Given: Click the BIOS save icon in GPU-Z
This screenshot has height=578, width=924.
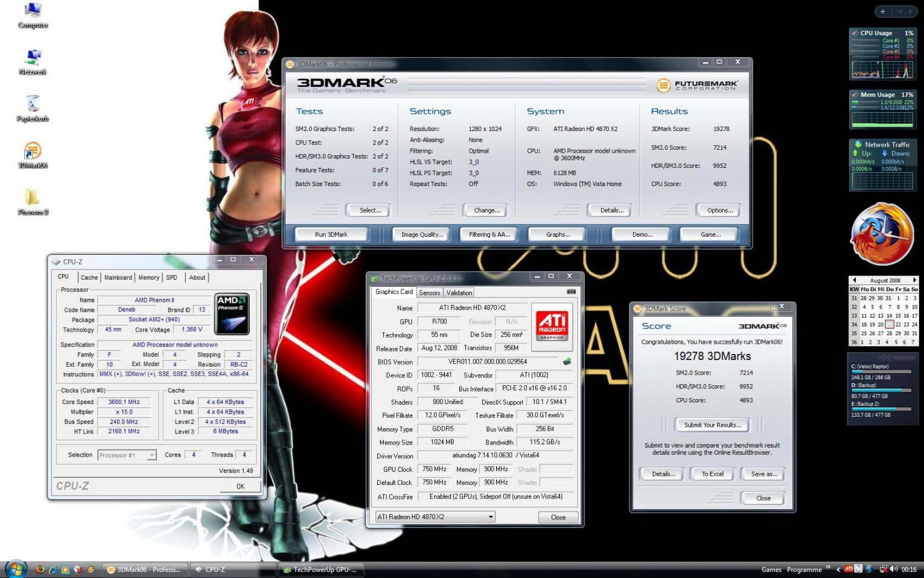Looking at the screenshot, I should [x=567, y=362].
